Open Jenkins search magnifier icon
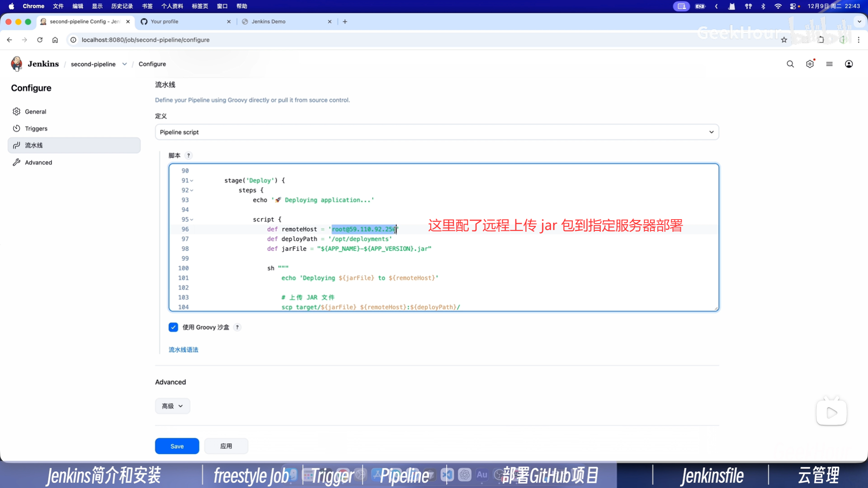Viewport: 868px width, 488px height. coord(790,64)
